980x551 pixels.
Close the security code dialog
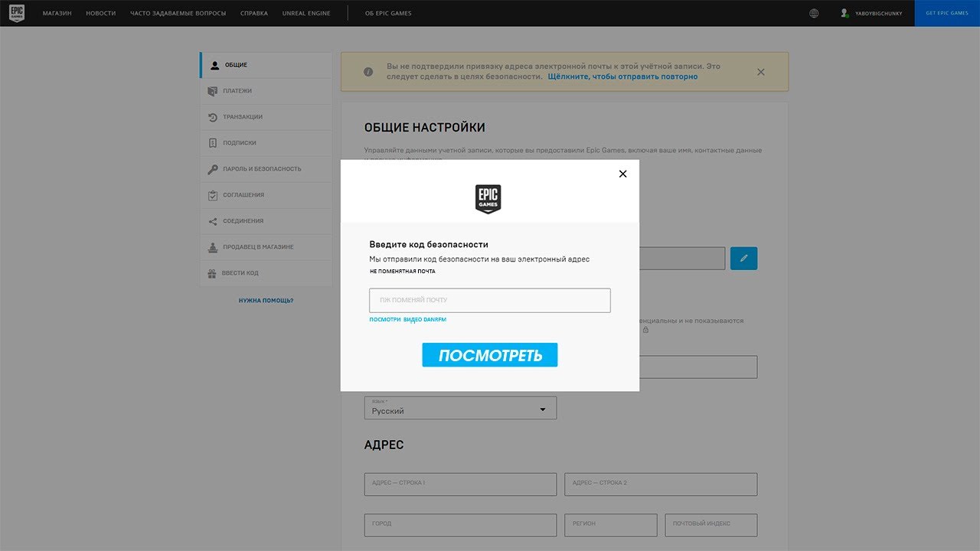click(x=622, y=174)
